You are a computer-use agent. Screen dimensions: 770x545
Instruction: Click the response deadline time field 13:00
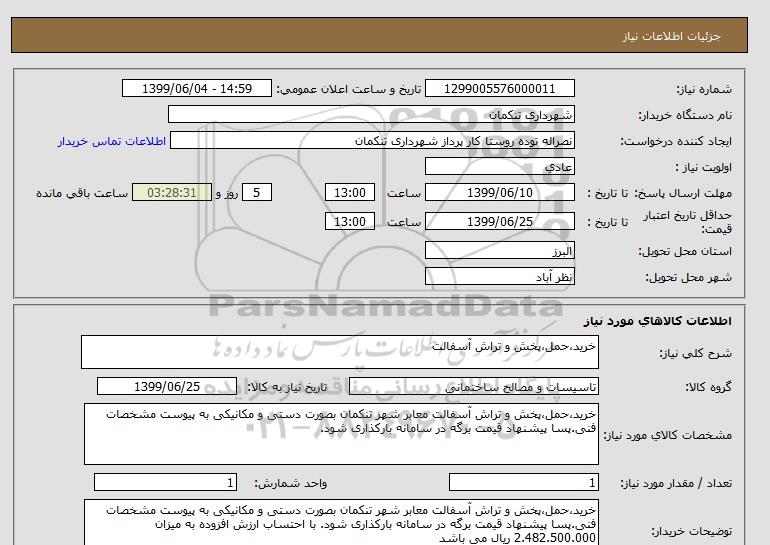point(350,192)
